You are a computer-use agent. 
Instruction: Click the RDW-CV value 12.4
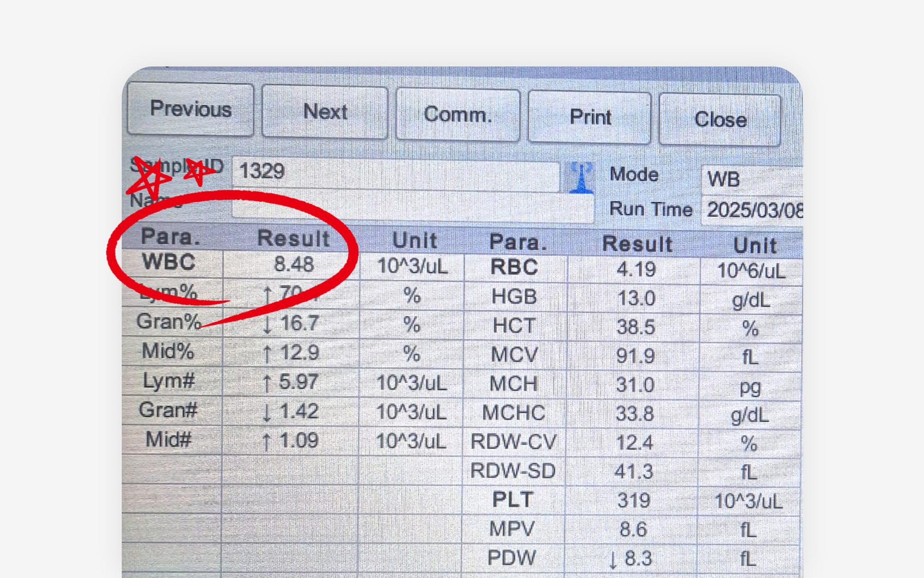[634, 443]
